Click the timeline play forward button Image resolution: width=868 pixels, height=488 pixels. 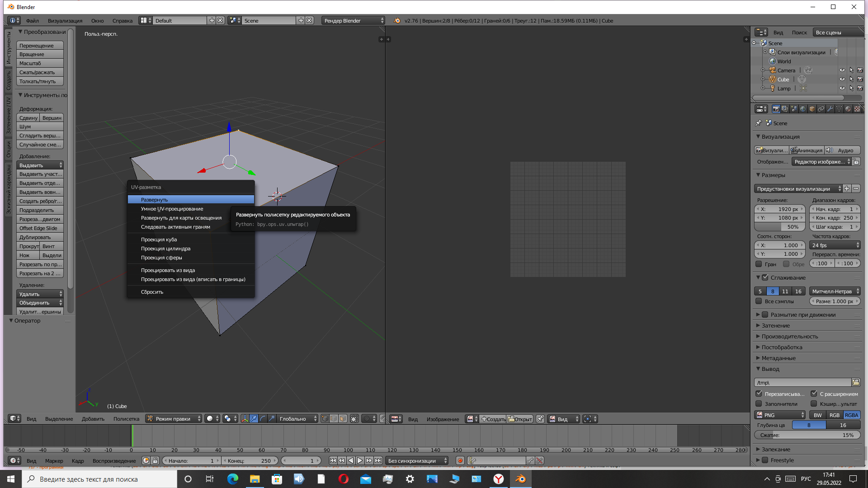[x=360, y=460]
